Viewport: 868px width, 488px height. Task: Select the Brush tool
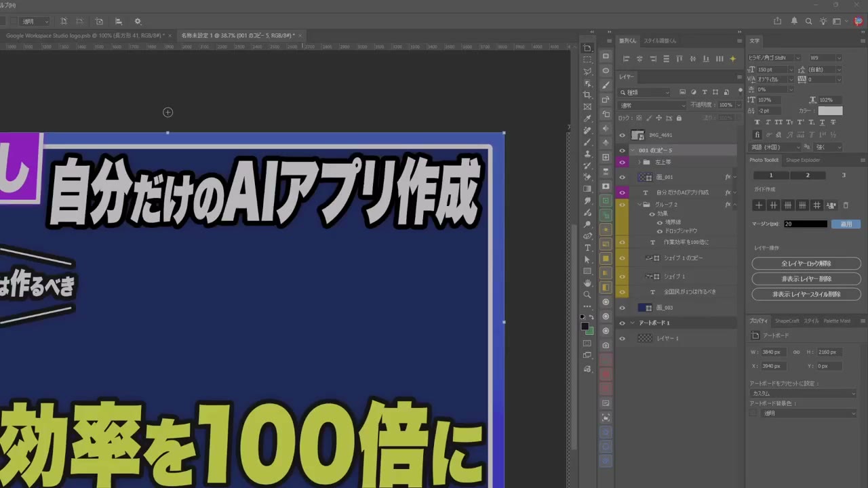[587, 142]
